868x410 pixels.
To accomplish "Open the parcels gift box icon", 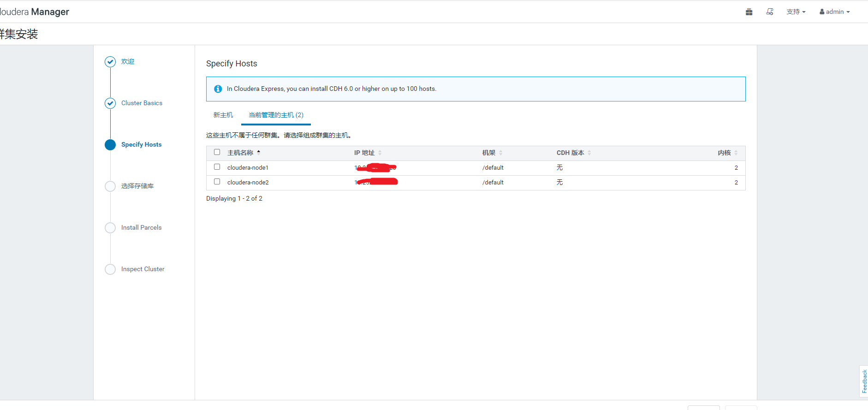I will (749, 12).
